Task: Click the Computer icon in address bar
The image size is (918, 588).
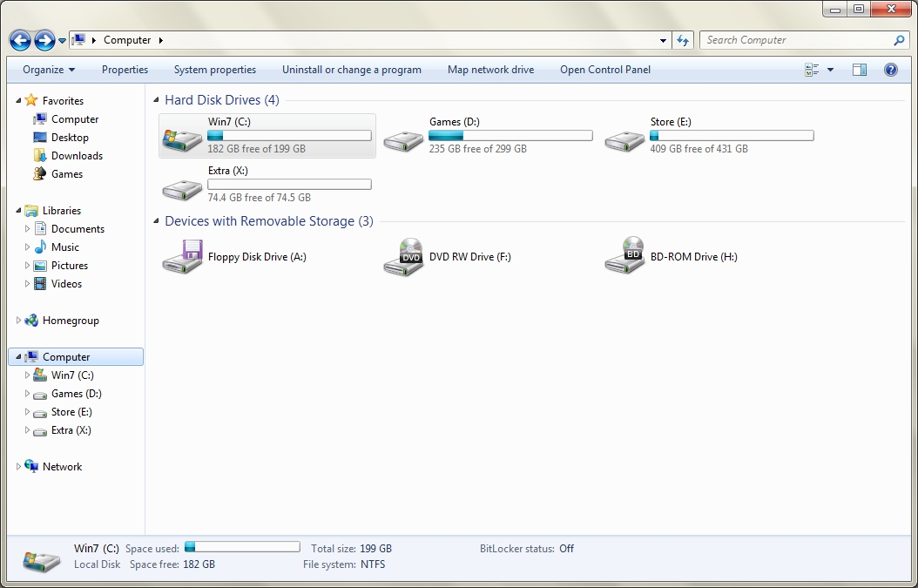Action: pos(78,40)
